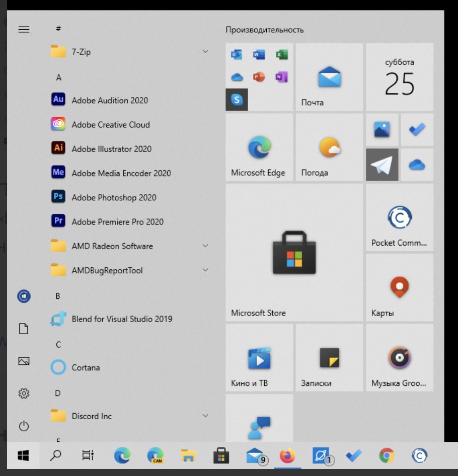The width and height of the screenshot is (458, 476).
Task: Open Pictures from Start sidebar
Action: click(24, 361)
